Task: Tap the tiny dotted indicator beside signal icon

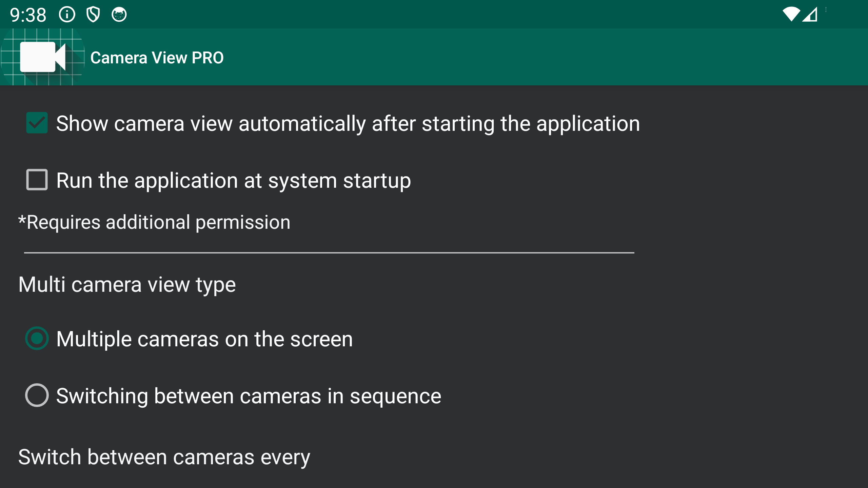Action: coord(826,10)
